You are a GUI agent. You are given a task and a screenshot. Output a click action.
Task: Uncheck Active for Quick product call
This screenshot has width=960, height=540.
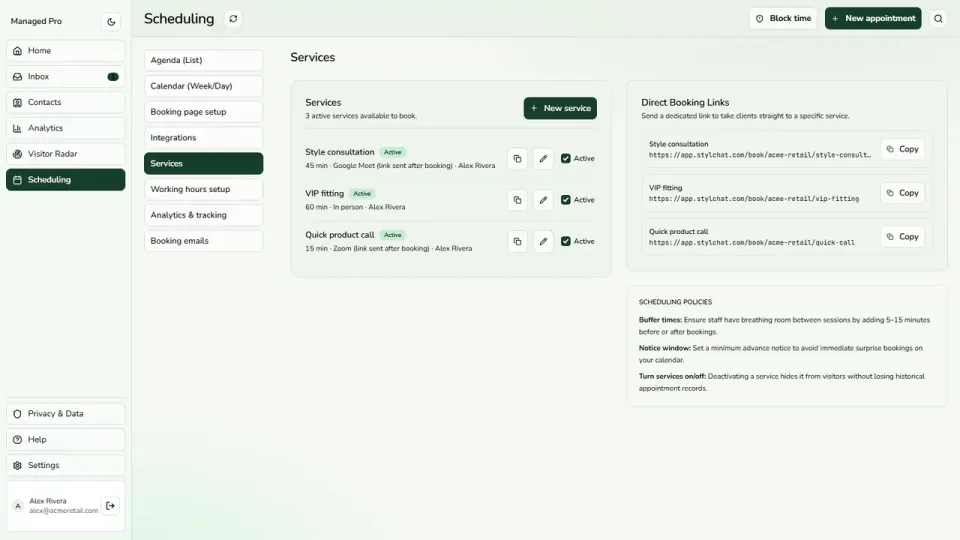pos(566,241)
